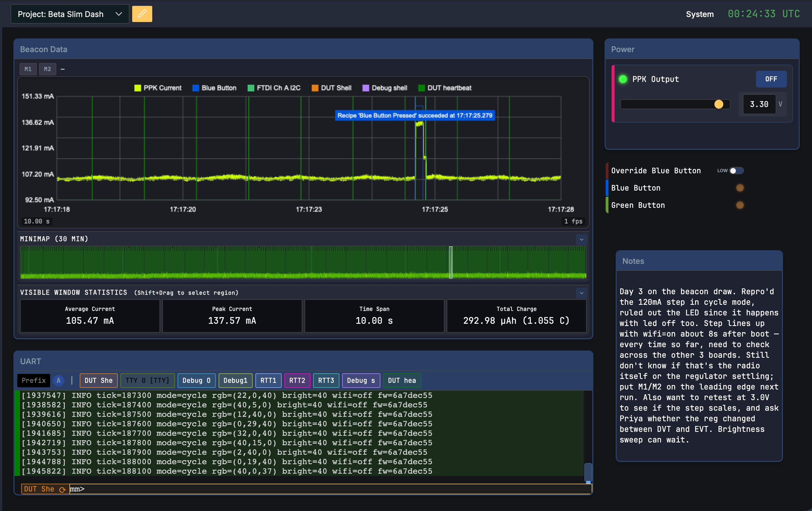Select the M2 marker button
The image size is (812, 511).
tap(48, 69)
